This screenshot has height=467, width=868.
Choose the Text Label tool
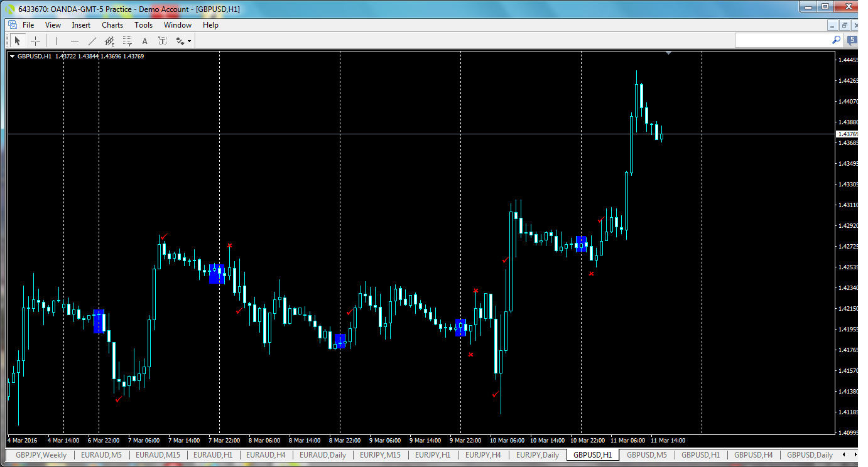pyautogui.click(x=162, y=41)
